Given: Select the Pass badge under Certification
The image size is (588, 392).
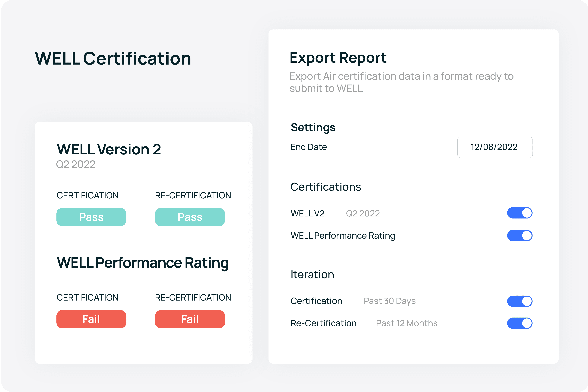Looking at the screenshot, I should [x=91, y=217].
